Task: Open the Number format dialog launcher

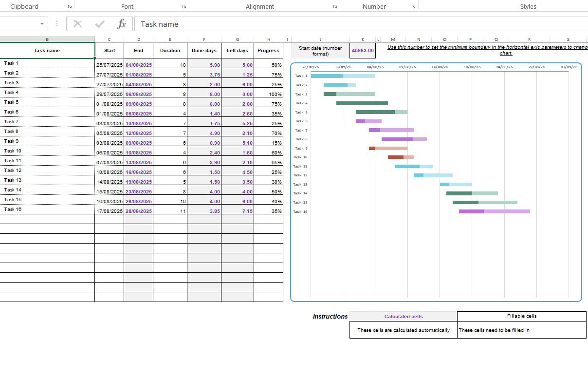Action: [x=413, y=6]
